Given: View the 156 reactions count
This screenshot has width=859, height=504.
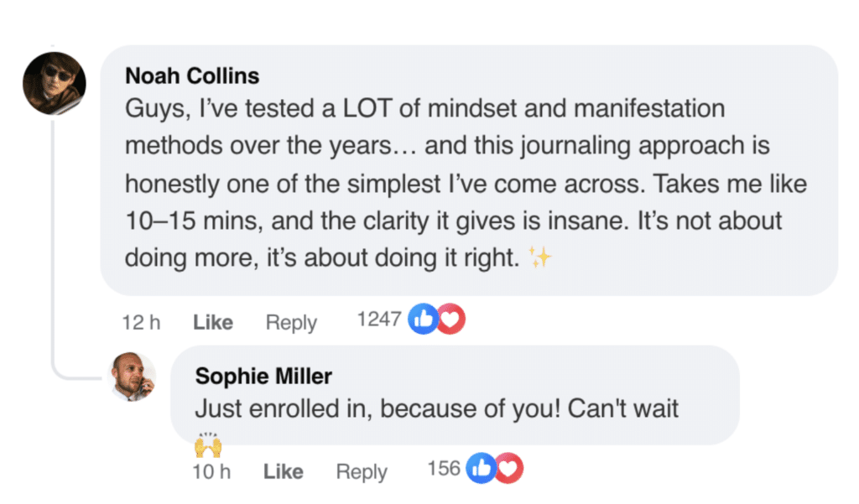Looking at the screenshot, I should click(x=444, y=469).
